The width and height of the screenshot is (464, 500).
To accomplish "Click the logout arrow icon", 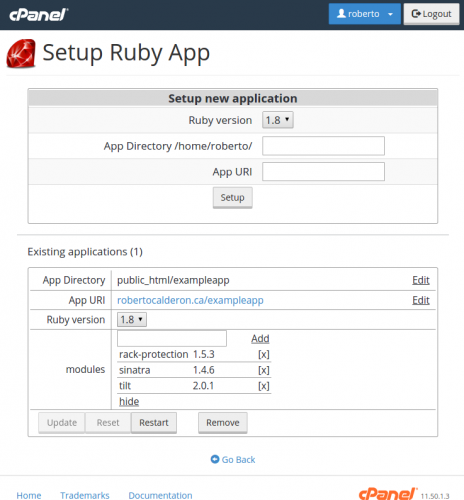I will (x=416, y=14).
